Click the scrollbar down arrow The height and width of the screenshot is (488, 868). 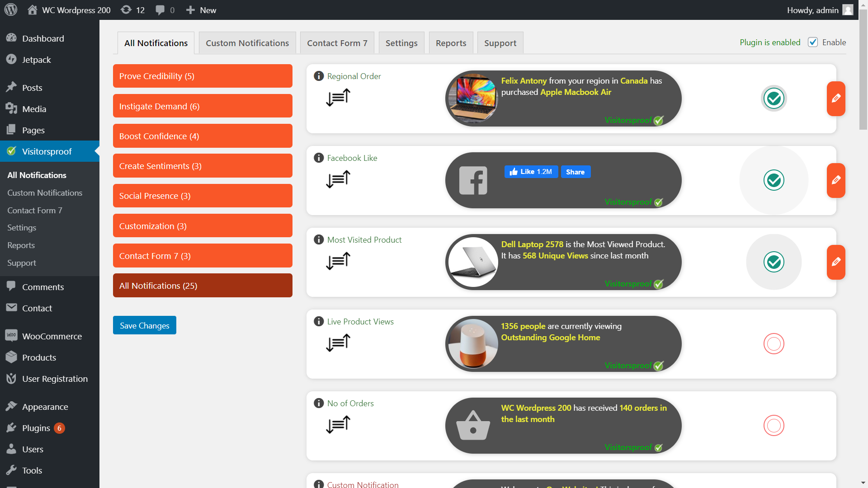tap(863, 483)
